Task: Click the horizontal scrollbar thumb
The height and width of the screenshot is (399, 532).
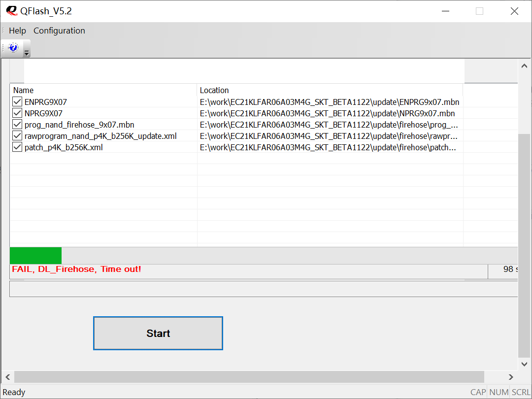Action: [249, 377]
